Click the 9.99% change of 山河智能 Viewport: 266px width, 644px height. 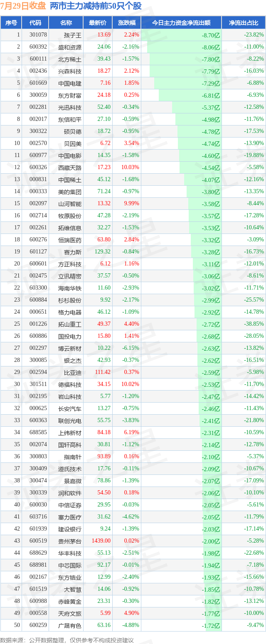tap(131, 204)
